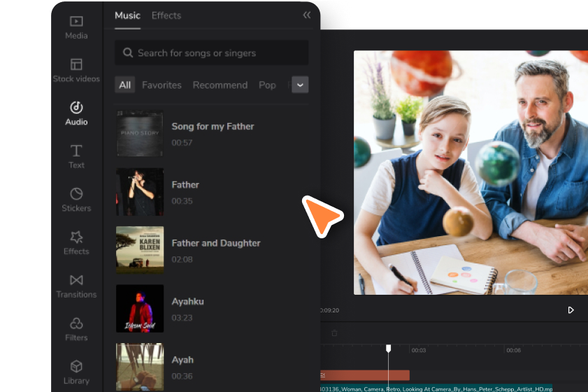Filter songs by Favorites

(x=162, y=85)
